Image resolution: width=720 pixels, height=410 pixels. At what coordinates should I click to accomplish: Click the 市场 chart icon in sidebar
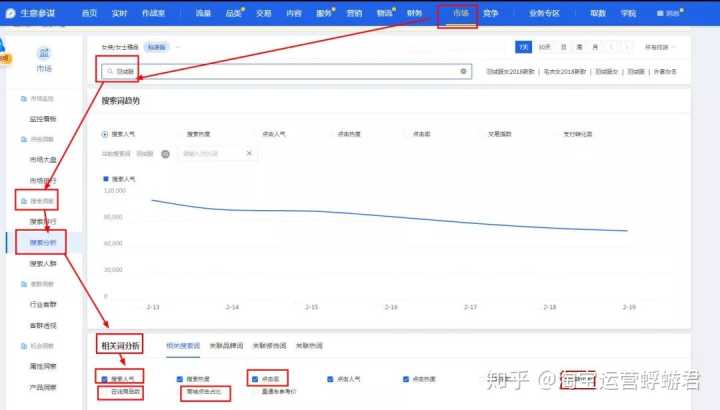point(43,52)
